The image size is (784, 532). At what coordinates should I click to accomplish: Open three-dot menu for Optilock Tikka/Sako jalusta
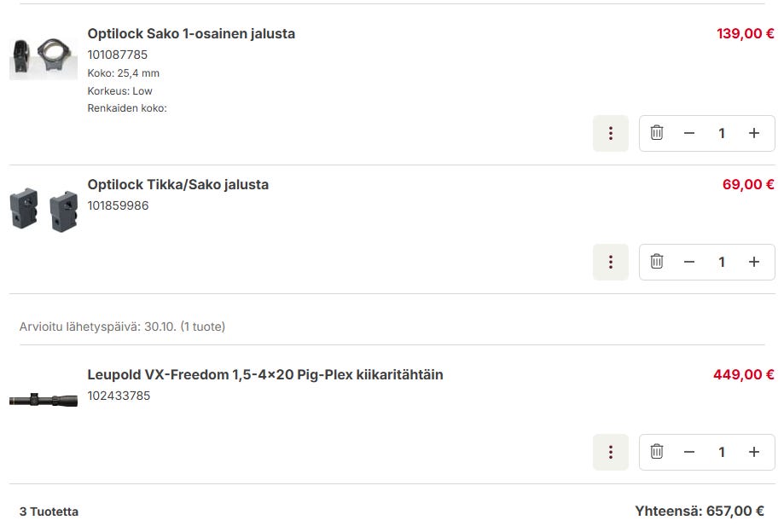(611, 262)
